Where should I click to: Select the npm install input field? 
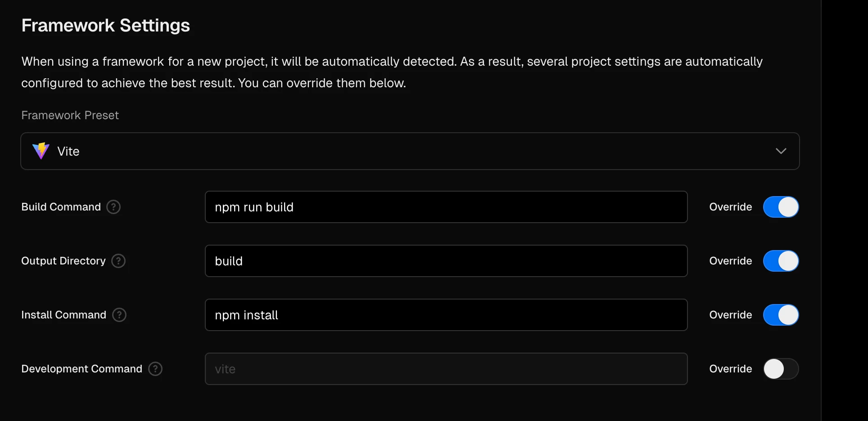coord(446,315)
